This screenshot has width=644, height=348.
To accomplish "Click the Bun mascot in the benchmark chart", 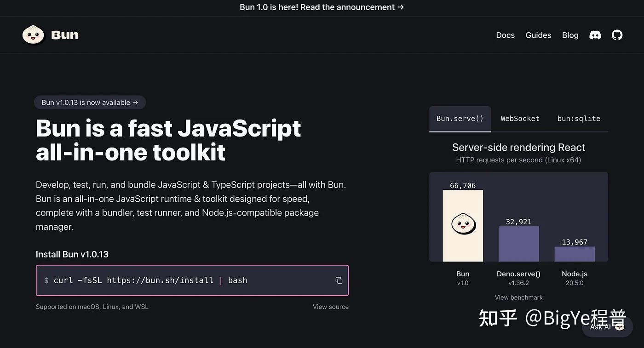I will [x=463, y=224].
